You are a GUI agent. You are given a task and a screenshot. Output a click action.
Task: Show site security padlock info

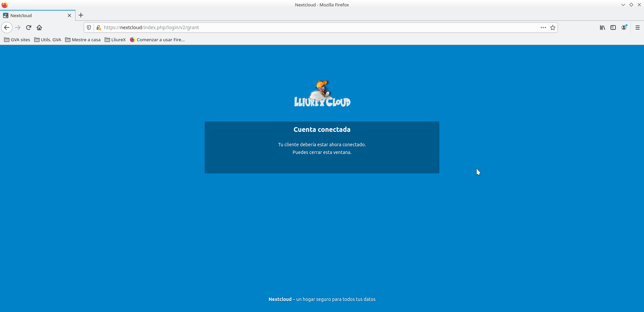coord(99,28)
